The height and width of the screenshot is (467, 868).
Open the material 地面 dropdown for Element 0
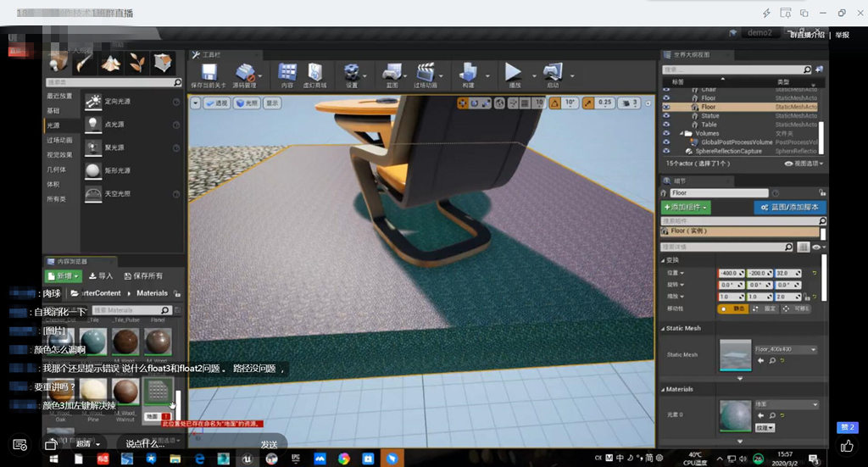(786, 404)
